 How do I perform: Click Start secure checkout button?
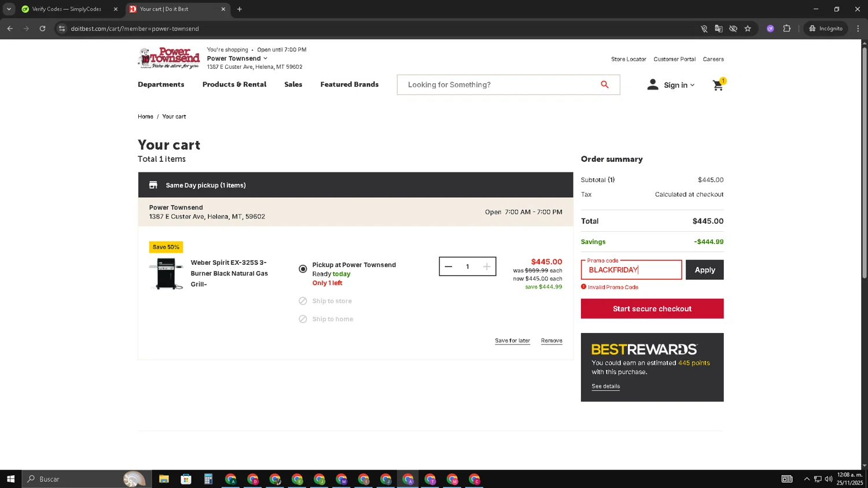[x=652, y=309]
